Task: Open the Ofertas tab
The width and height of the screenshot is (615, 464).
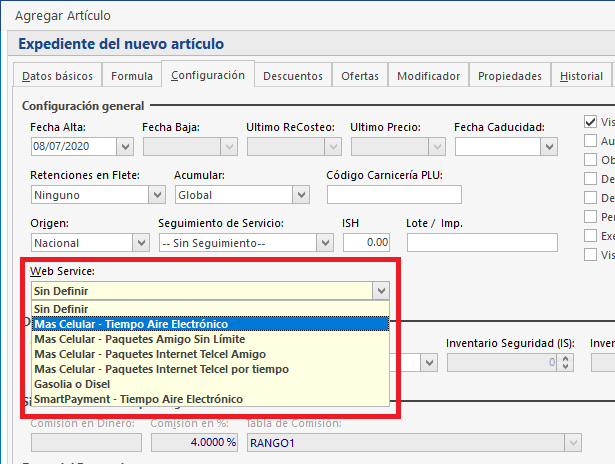Action: (x=360, y=76)
